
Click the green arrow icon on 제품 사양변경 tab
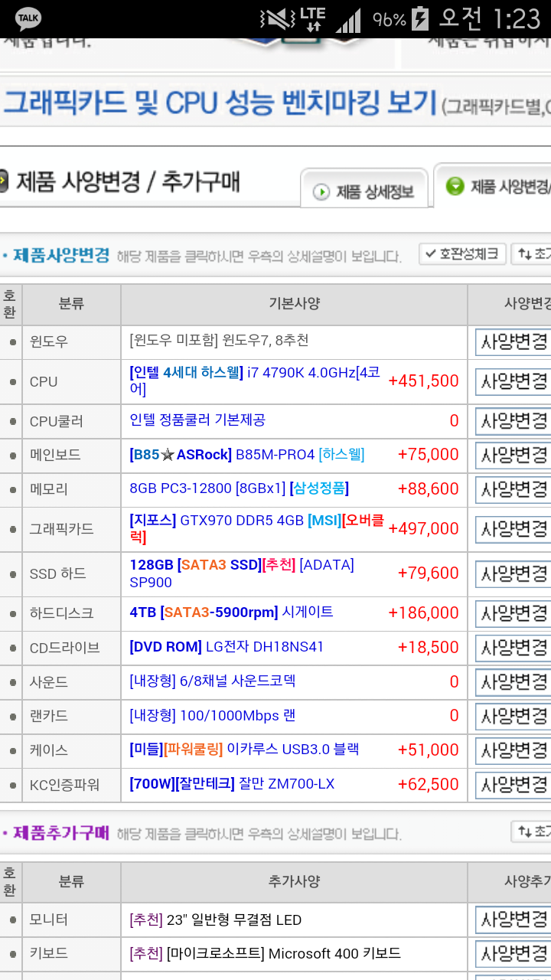pos(455,186)
